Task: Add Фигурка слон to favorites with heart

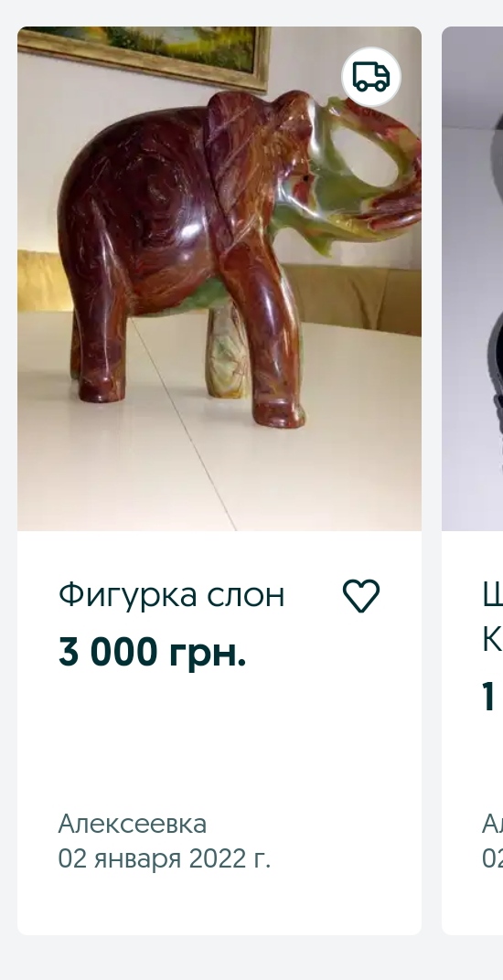Action: [361, 596]
